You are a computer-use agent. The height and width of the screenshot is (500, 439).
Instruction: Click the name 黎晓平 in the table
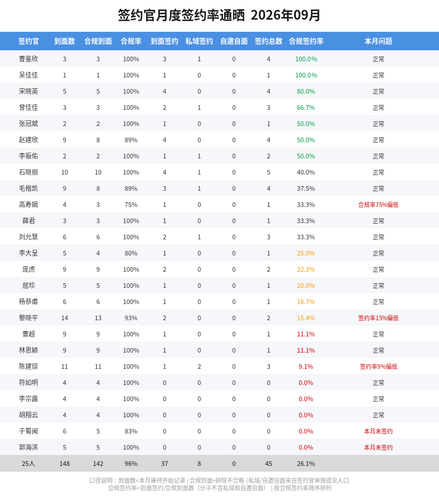pyautogui.click(x=28, y=318)
